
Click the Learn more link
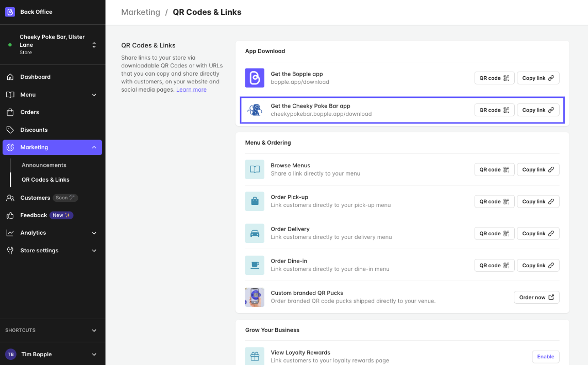pyautogui.click(x=191, y=89)
